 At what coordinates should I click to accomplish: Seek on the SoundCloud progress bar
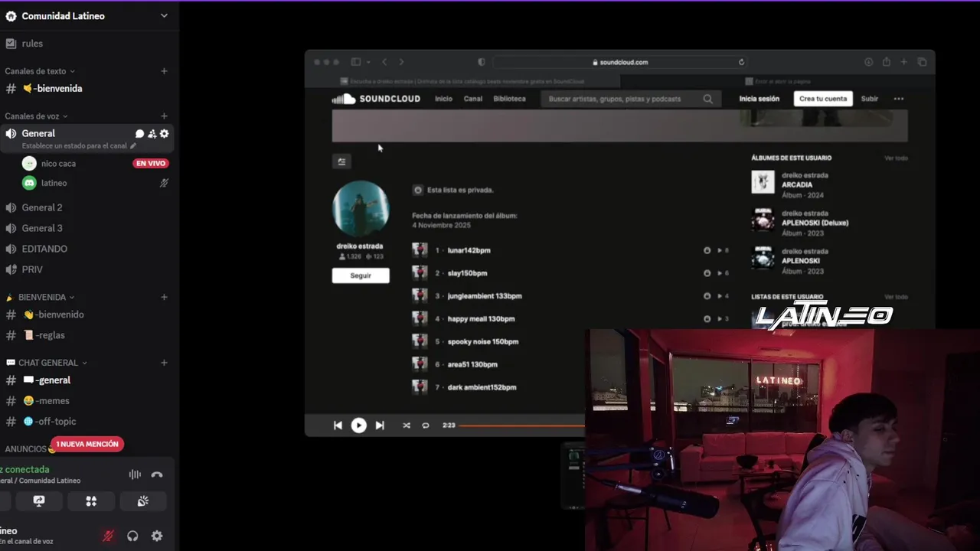point(521,425)
